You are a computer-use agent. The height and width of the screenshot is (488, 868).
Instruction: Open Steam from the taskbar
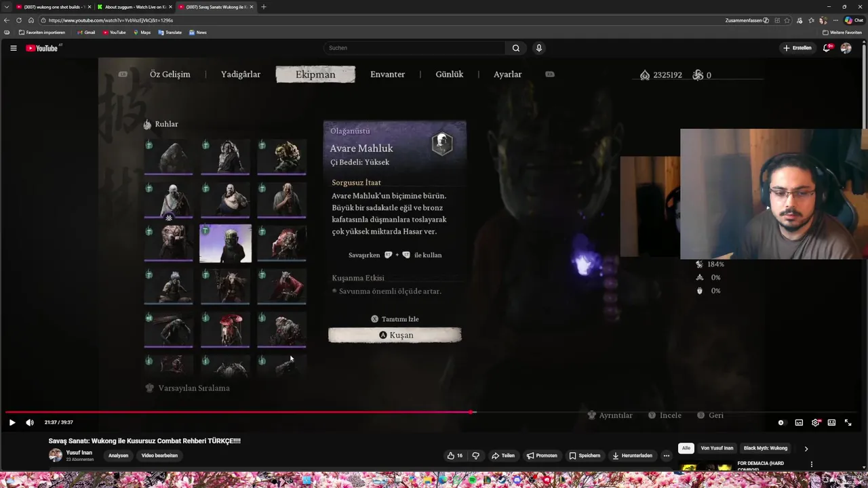[501, 479]
